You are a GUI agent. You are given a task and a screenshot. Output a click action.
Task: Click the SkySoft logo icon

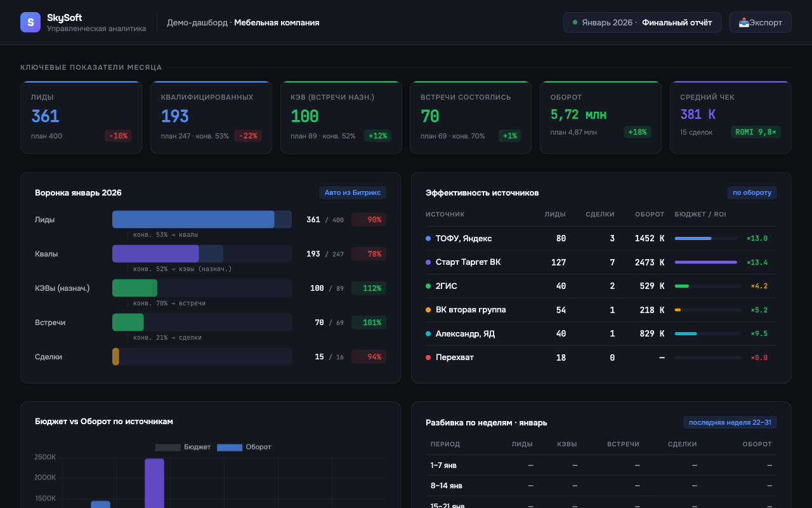(x=30, y=22)
